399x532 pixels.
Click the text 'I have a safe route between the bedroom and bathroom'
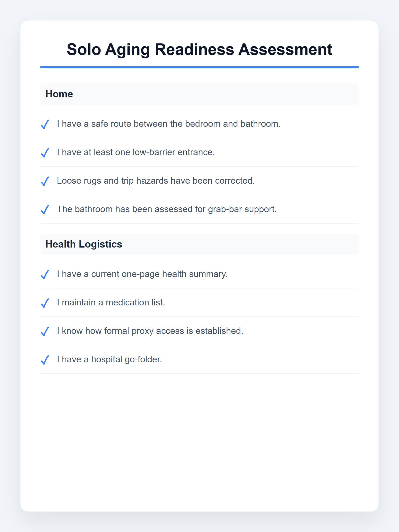click(x=169, y=124)
